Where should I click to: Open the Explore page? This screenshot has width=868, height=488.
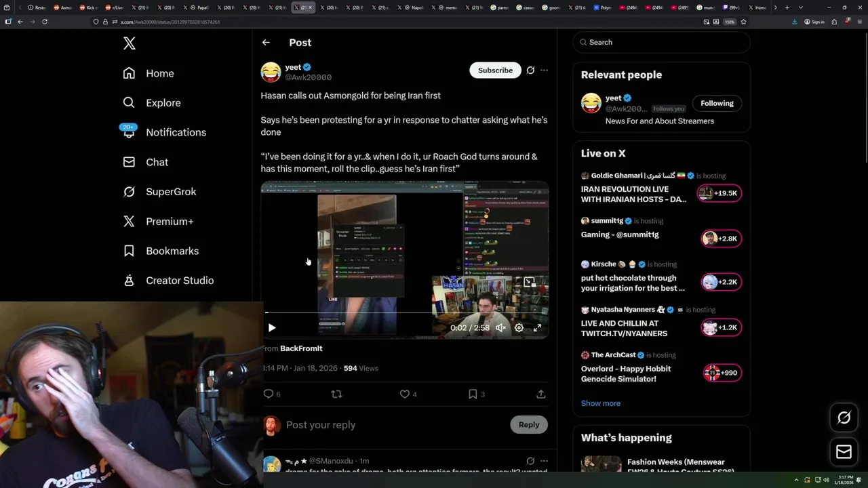152,103
